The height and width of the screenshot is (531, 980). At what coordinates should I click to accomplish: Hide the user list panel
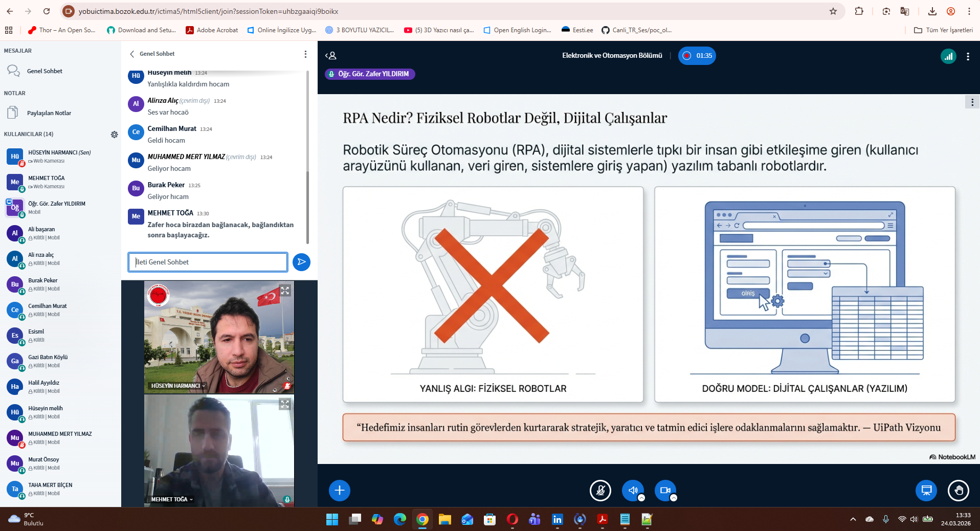(x=331, y=56)
